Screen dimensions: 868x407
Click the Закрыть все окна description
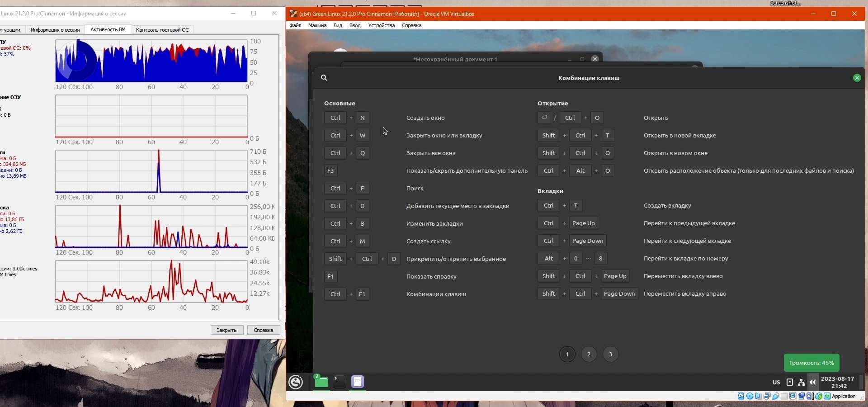[x=431, y=153]
